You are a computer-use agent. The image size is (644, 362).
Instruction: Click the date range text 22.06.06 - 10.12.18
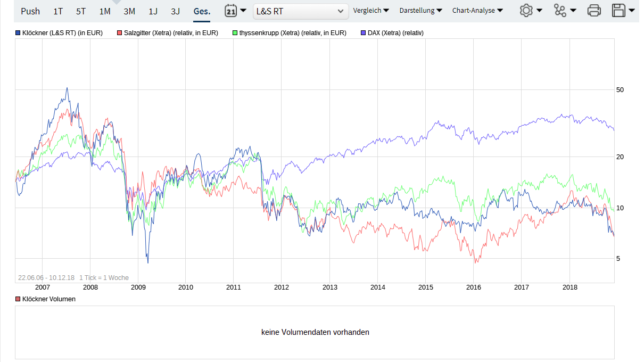[x=46, y=278]
